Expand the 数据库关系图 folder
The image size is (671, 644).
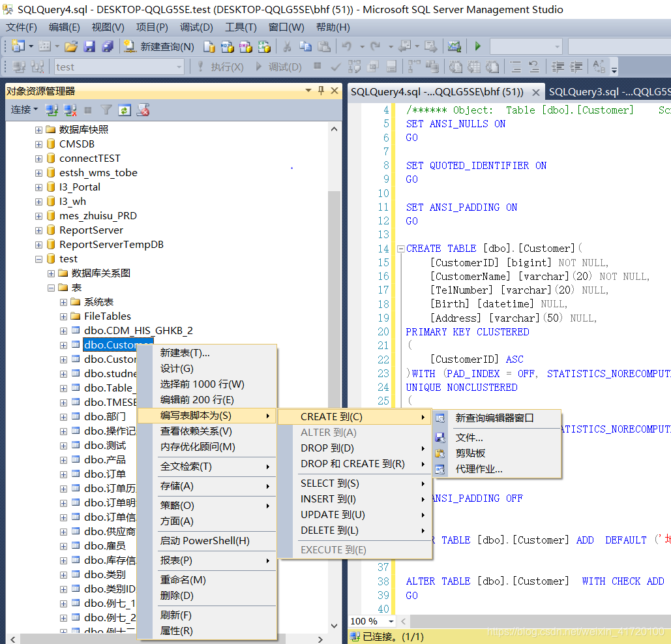pyautogui.click(x=51, y=273)
